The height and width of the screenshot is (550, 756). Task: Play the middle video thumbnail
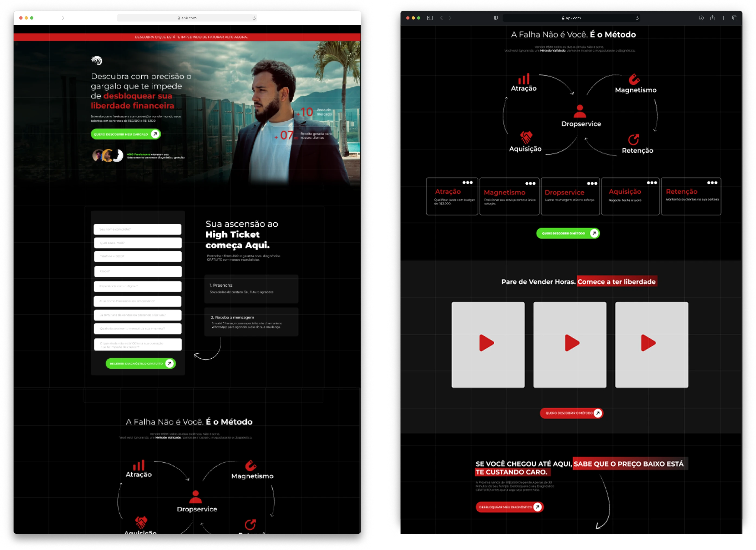(x=571, y=343)
